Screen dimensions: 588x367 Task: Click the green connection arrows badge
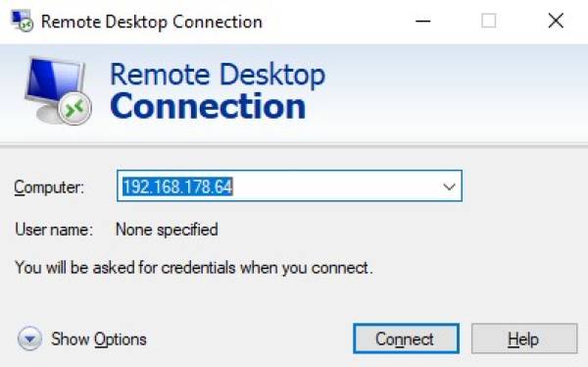coord(74,109)
